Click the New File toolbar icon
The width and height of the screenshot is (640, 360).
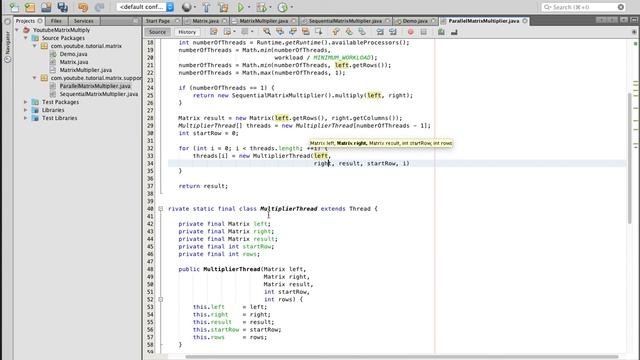pos(14,7)
